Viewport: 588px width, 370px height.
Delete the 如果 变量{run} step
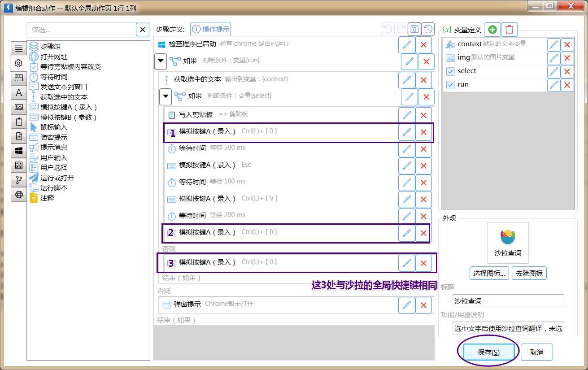pyautogui.click(x=426, y=62)
